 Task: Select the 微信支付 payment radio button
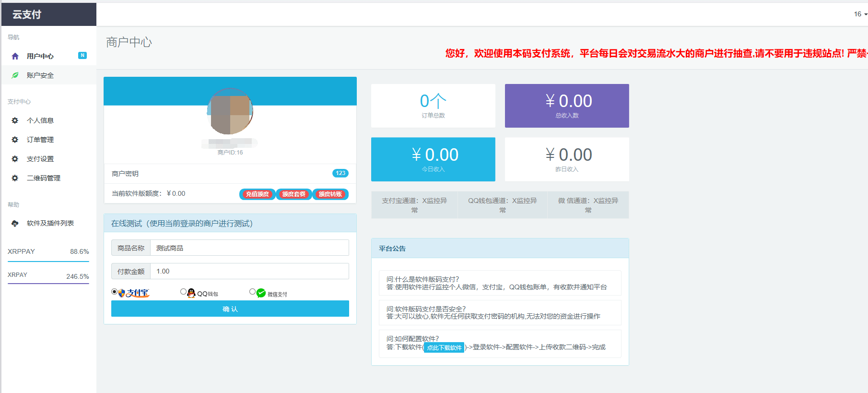click(x=252, y=292)
